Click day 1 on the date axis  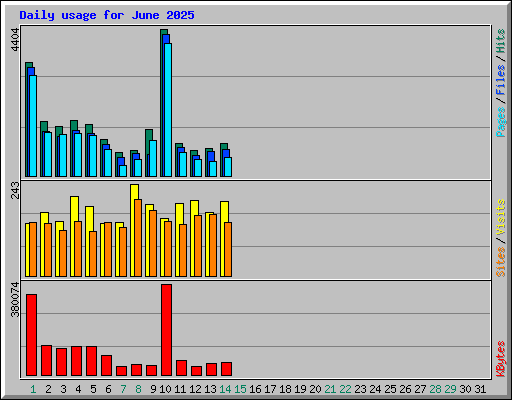coord(33,389)
